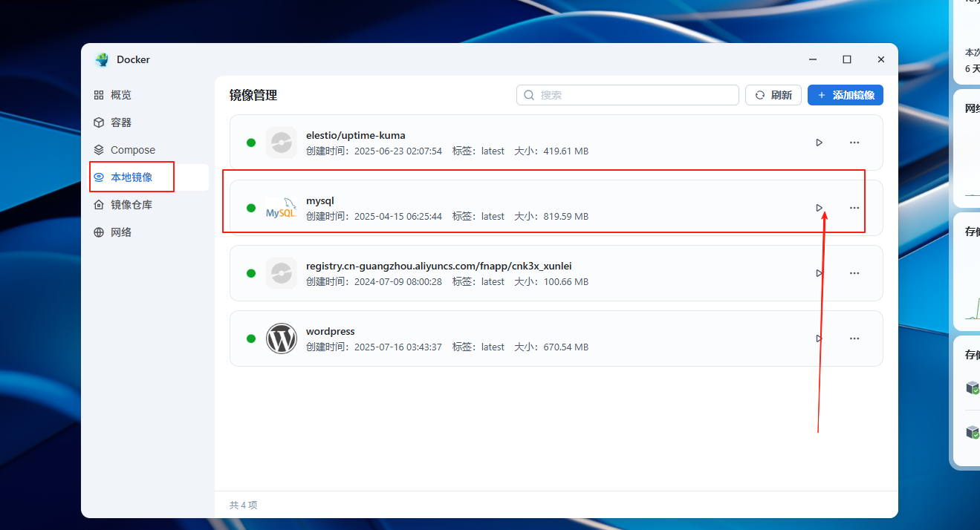The width and height of the screenshot is (980, 530).
Task: Click the 创建时间 2025-06-23 02:07:54 text
Action: [374, 151]
